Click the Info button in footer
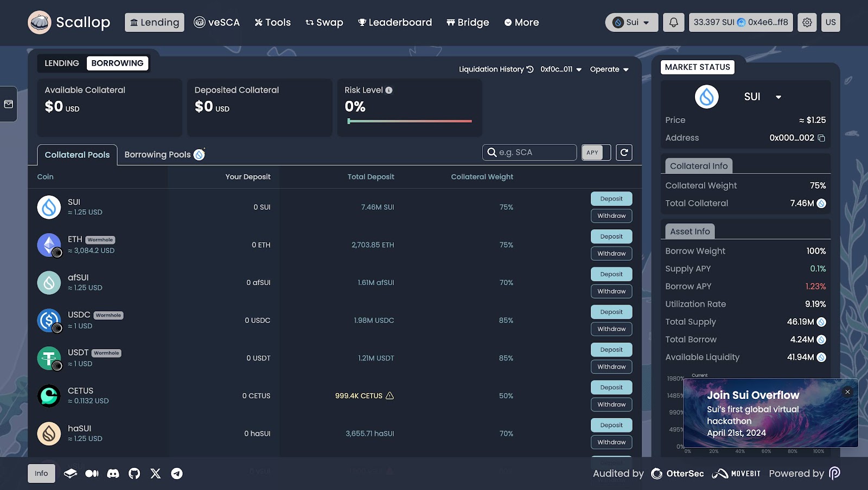Image resolution: width=868 pixels, height=490 pixels. [41, 473]
